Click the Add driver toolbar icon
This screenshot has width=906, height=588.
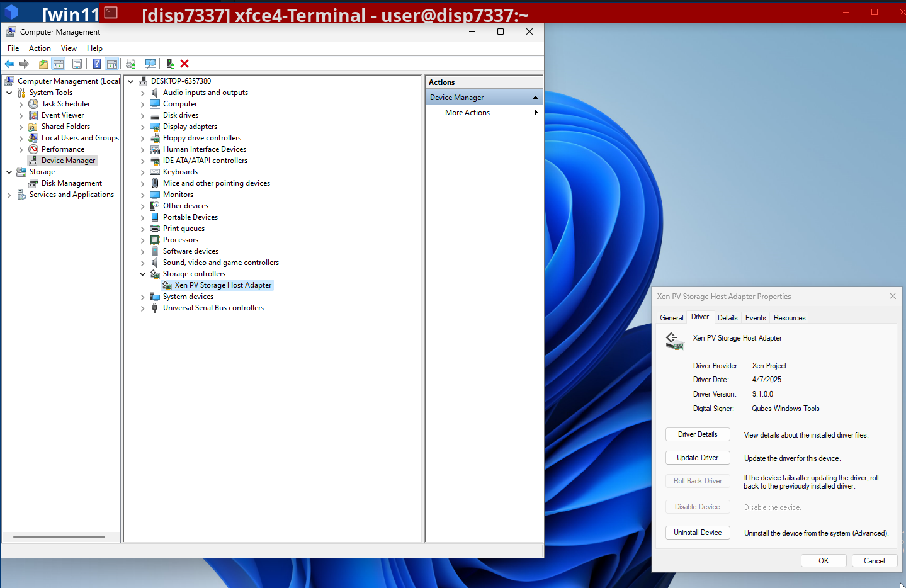[x=170, y=64]
